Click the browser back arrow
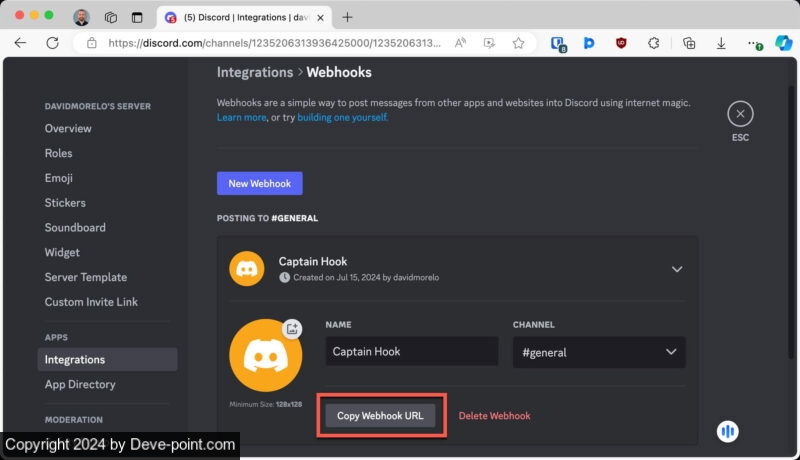 pyautogui.click(x=21, y=43)
